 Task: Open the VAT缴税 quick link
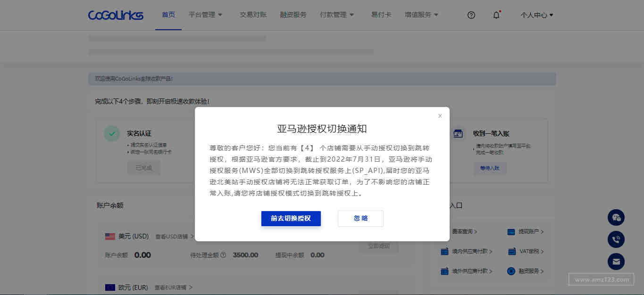click(x=531, y=252)
